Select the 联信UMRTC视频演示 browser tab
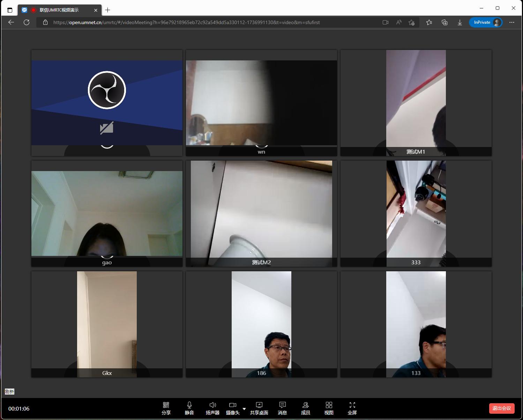This screenshot has width=523, height=420. pyautogui.click(x=59, y=10)
